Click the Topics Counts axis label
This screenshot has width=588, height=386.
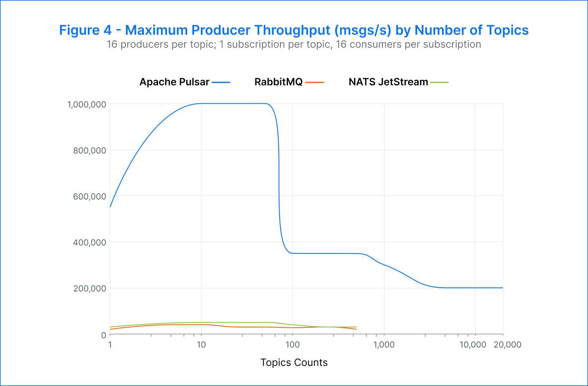click(294, 363)
